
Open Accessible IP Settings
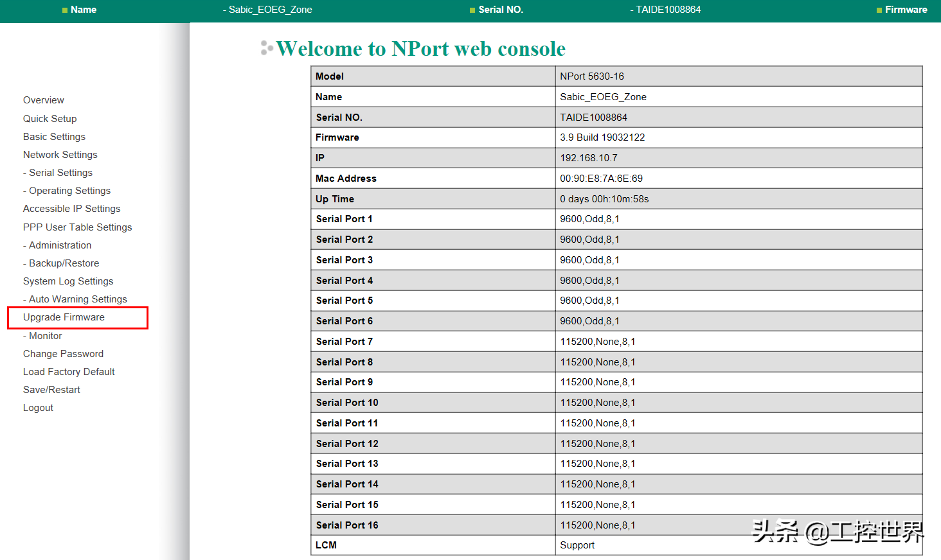pos(71,209)
